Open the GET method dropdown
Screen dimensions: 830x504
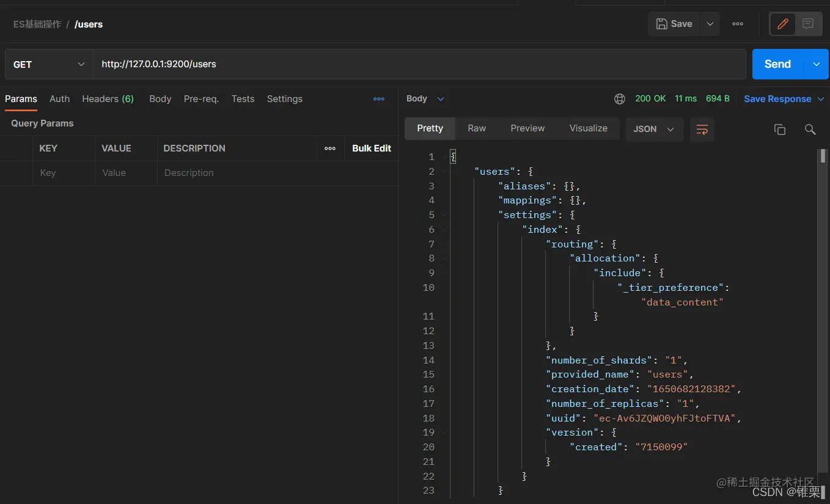pos(49,64)
